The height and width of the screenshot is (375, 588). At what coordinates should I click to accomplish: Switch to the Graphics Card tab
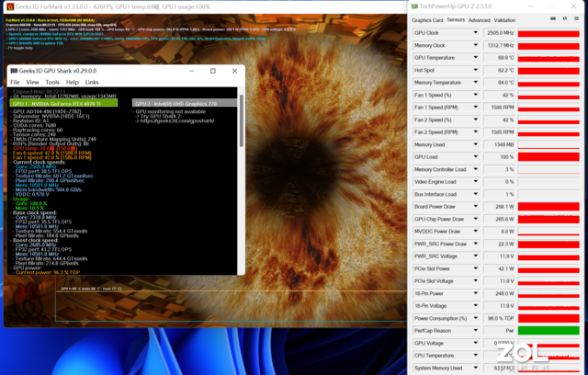(x=426, y=19)
